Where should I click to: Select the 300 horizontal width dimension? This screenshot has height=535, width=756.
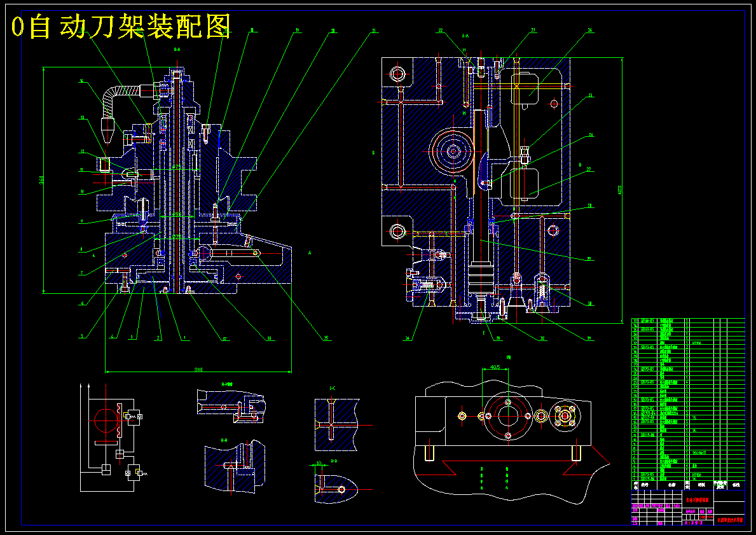point(198,370)
